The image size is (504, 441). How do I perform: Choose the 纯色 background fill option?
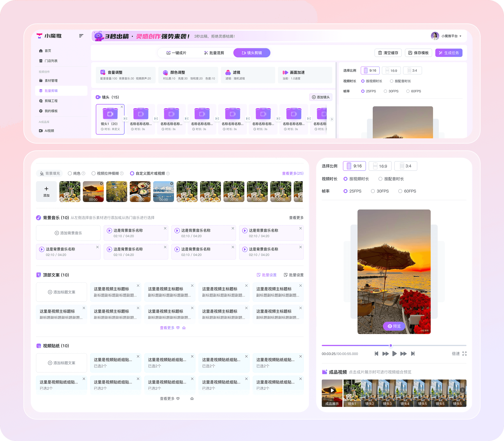point(70,174)
